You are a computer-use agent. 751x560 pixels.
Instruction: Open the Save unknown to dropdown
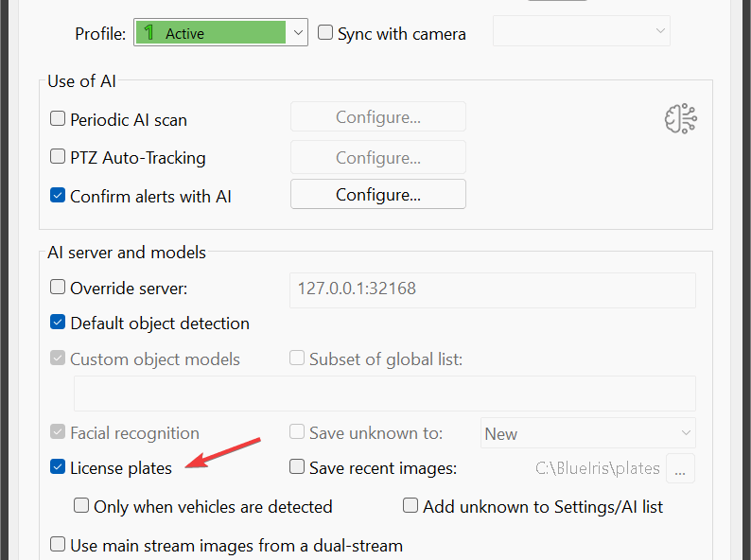[587, 433]
